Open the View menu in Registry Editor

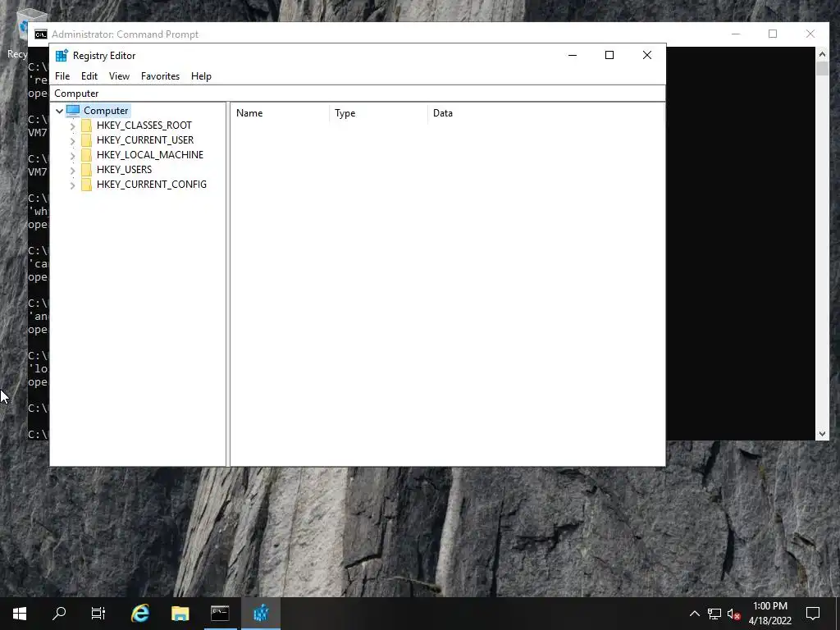[x=119, y=76]
